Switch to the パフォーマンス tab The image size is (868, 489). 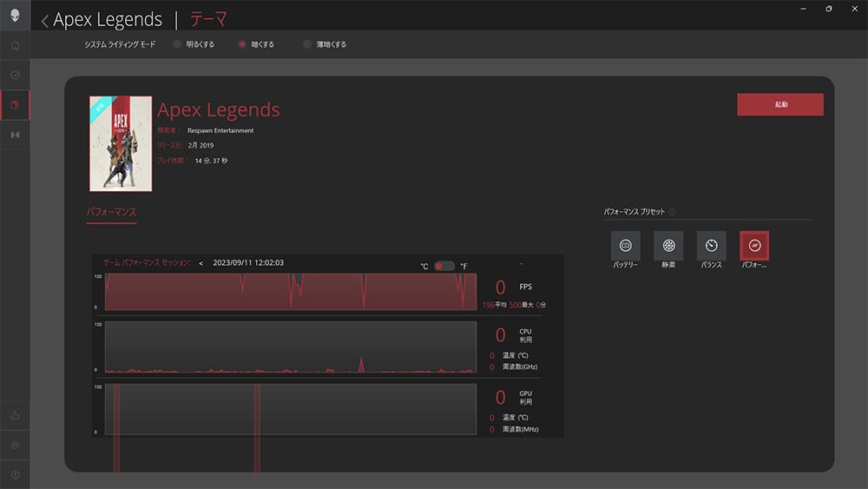tap(111, 212)
